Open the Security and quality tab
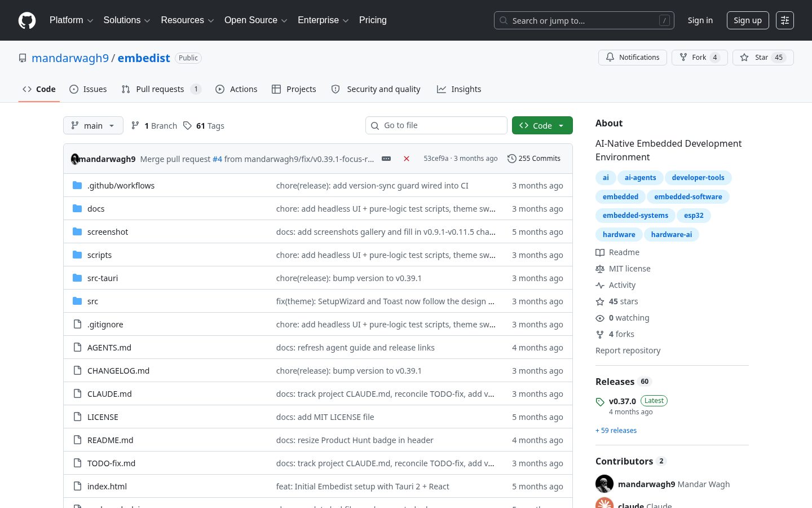 [376, 89]
